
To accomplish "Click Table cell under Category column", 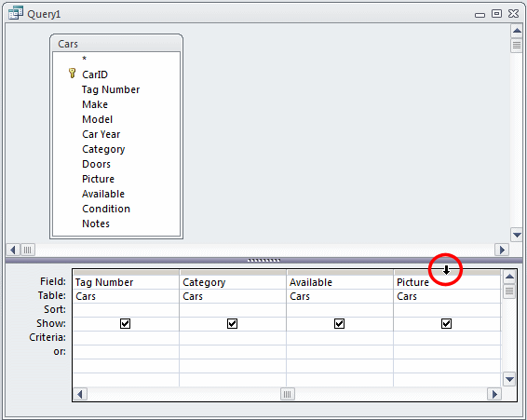I will (x=233, y=296).
